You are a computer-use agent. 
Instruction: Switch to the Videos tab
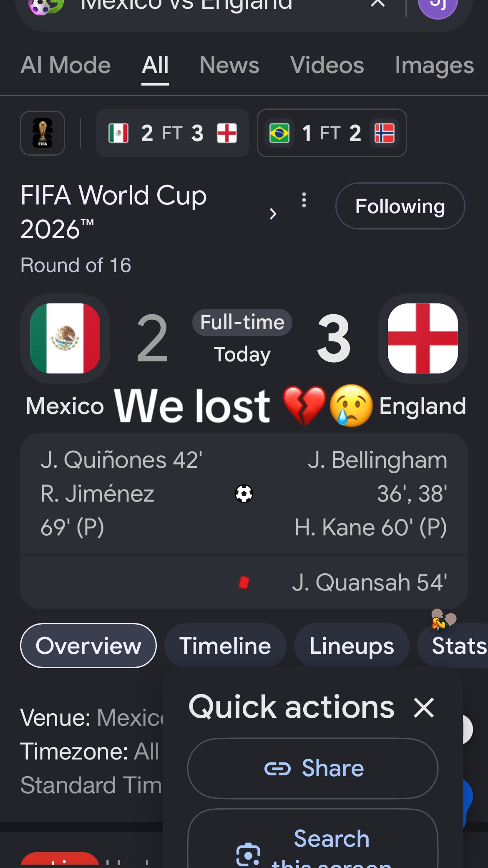[327, 66]
